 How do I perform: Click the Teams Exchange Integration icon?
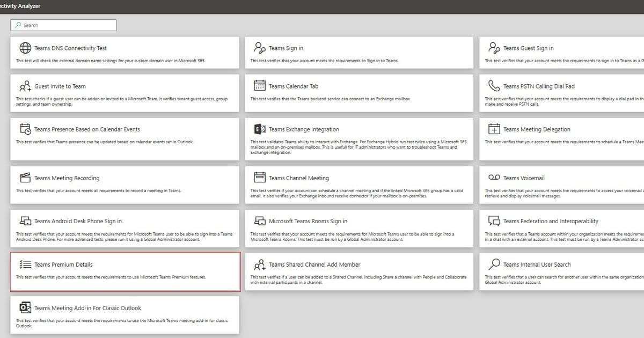260,129
